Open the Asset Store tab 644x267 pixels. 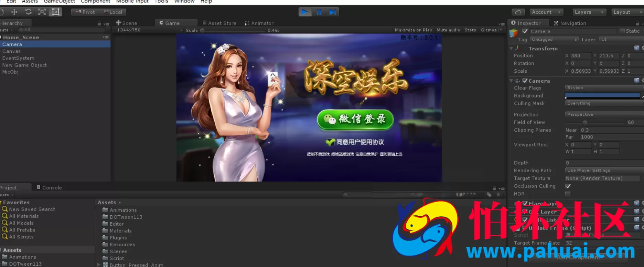click(x=219, y=23)
